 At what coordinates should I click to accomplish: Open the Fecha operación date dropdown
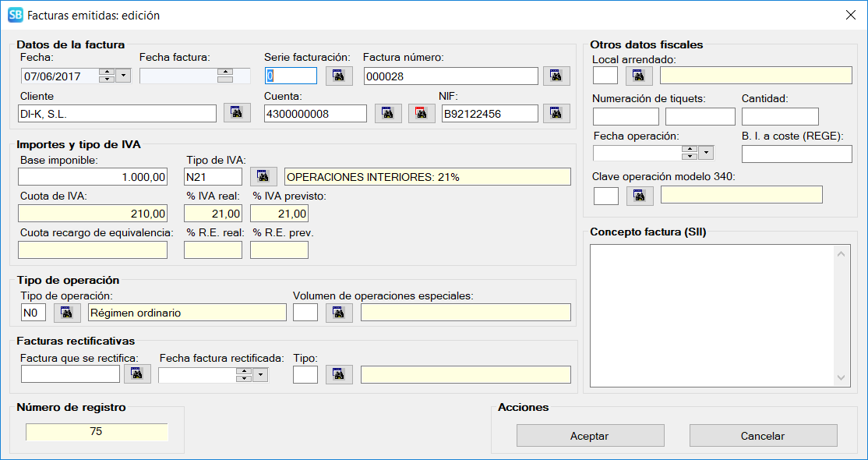[x=706, y=153]
